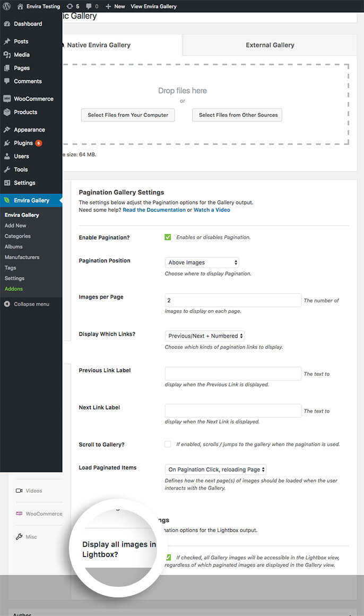Open the Videos tab camera icon
This screenshot has height=616, width=364.
(x=19, y=491)
